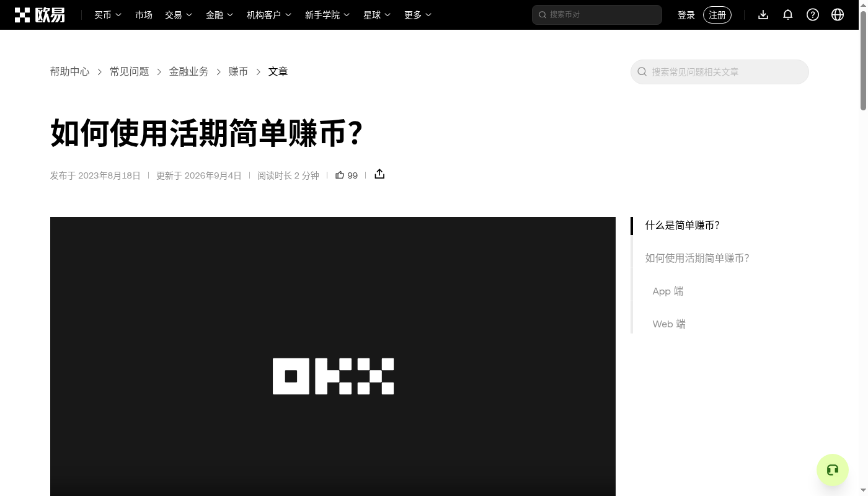
Task: Click the OKX video thumbnail
Action: [333, 356]
